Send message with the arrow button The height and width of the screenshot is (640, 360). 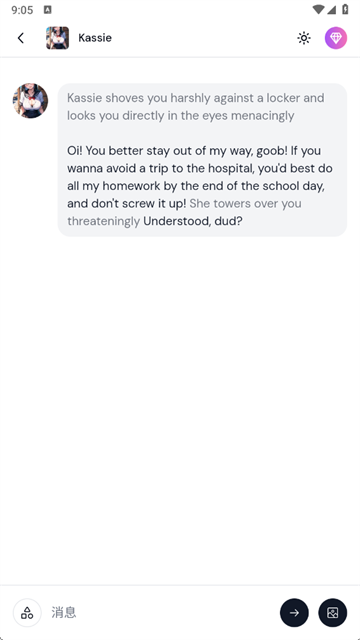(294, 612)
